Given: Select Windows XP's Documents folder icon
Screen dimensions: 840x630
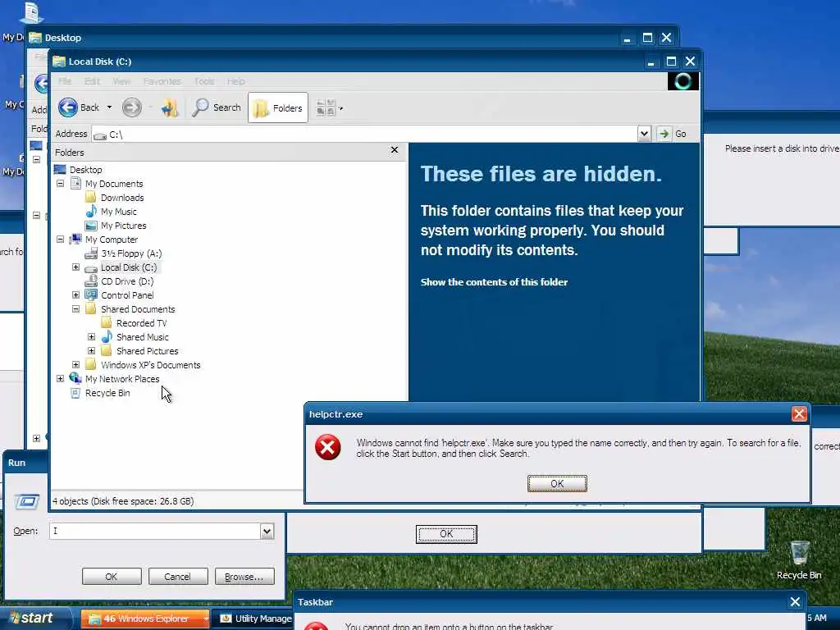Looking at the screenshot, I should point(90,364).
